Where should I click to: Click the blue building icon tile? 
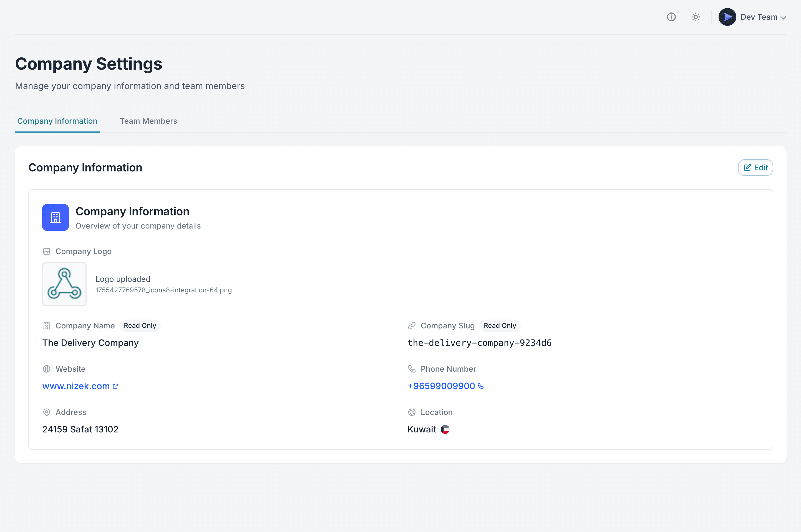[x=55, y=217]
